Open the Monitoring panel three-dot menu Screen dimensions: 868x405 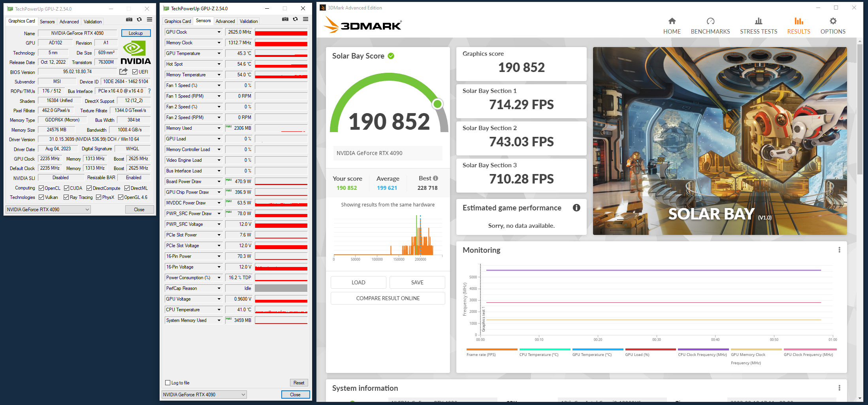839,250
